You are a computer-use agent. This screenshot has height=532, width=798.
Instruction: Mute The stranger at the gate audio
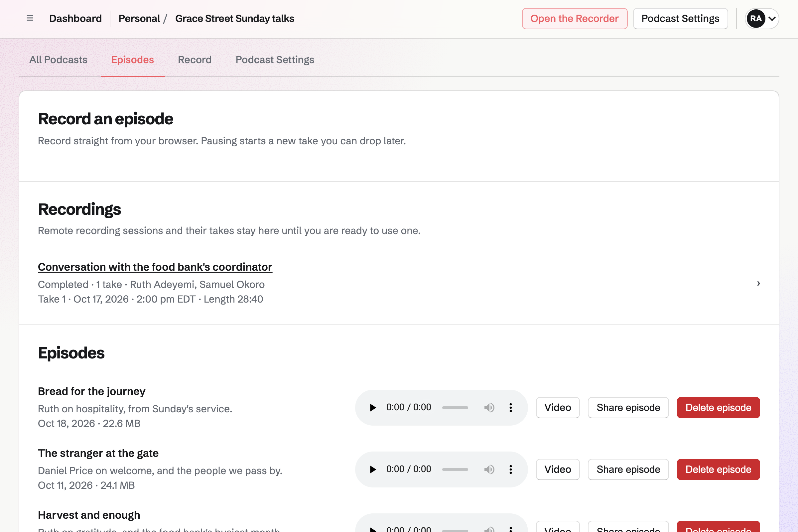(x=489, y=469)
